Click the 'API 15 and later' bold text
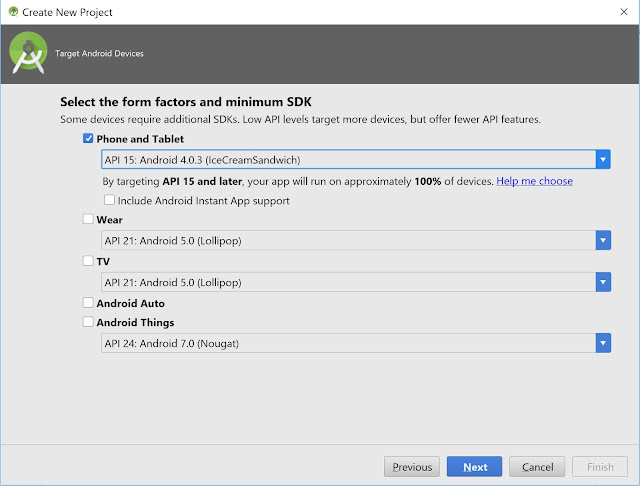The image size is (640, 486). click(202, 181)
